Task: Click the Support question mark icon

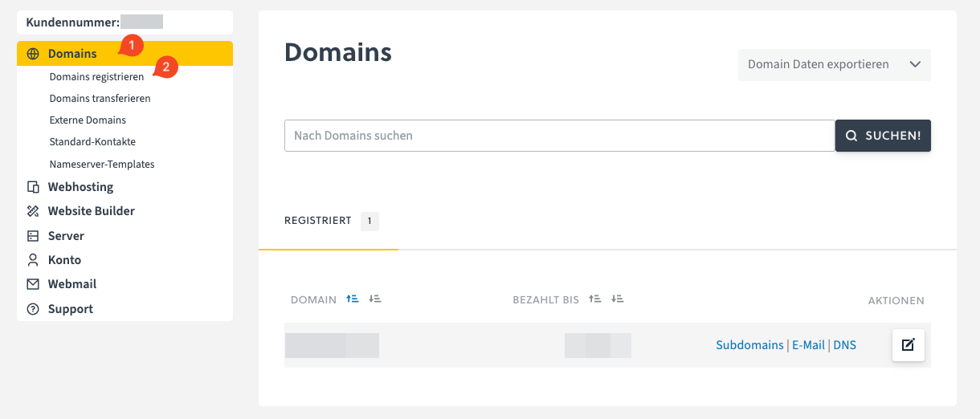Action: pyautogui.click(x=33, y=309)
